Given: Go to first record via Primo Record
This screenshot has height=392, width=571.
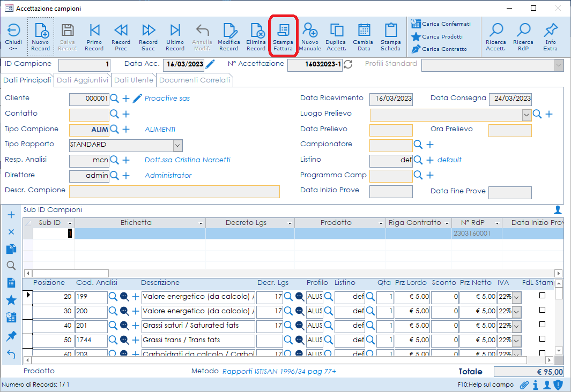Looking at the screenshot, I should coord(94,37).
